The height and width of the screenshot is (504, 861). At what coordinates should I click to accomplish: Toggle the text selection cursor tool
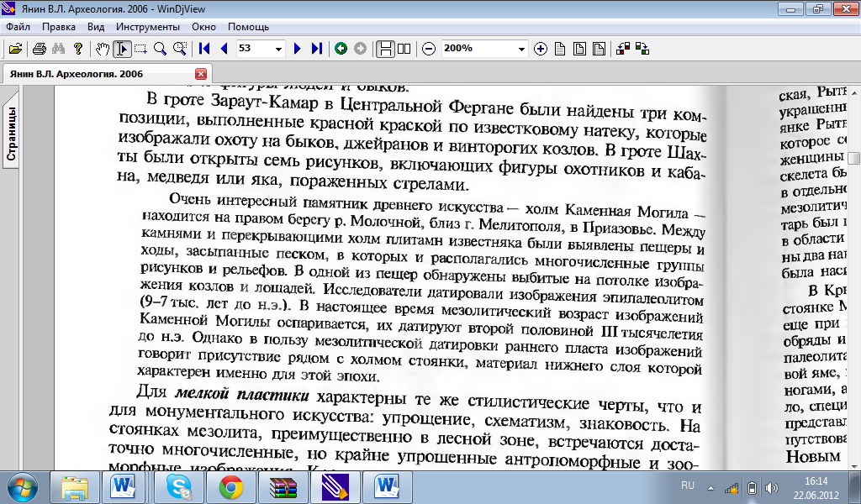(121, 49)
